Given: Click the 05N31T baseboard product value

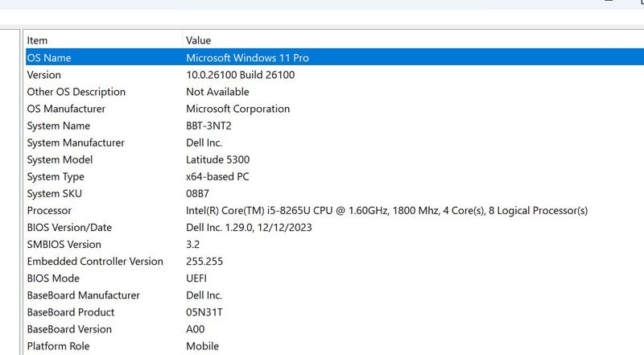Looking at the screenshot, I should 204,312.
